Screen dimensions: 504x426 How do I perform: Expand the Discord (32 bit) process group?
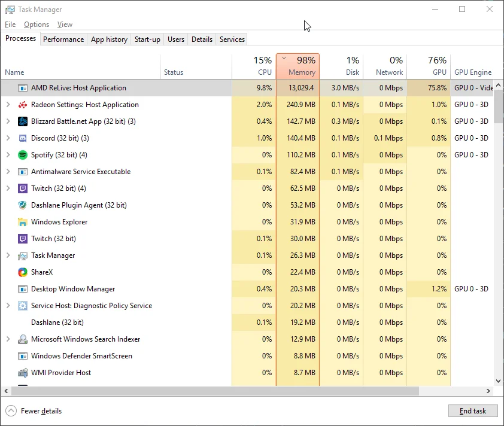(8, 138)
